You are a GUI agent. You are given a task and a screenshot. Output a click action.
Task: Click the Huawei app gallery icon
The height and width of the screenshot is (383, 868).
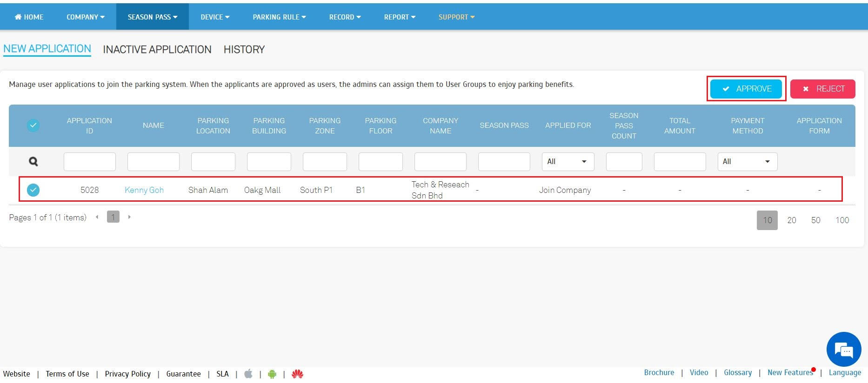pos(297,374)
